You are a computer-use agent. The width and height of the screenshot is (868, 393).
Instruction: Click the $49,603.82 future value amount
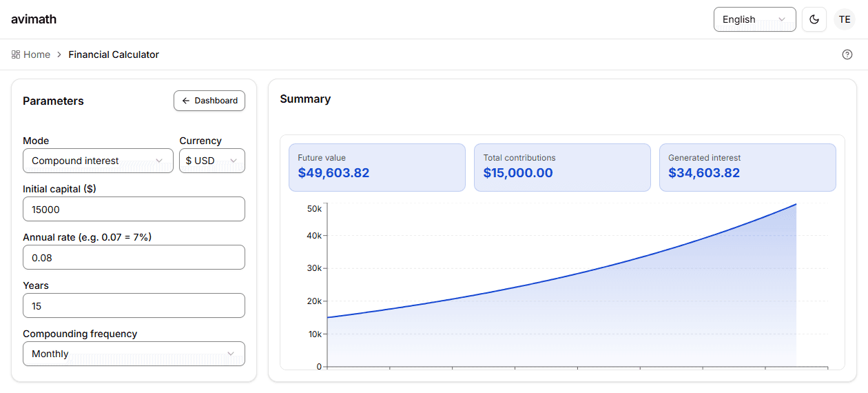[x=333, y=173]
